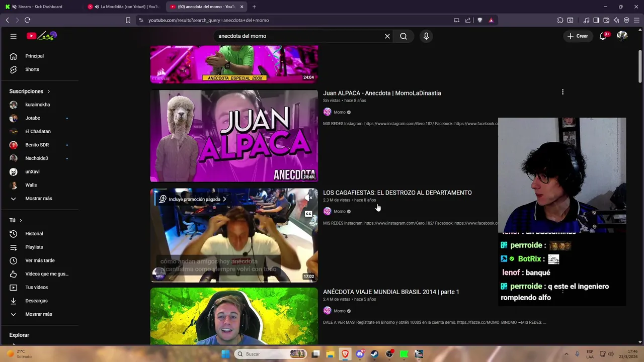The height and width of the screenshot is (362, 644).
Task: Open Kick app from the taskbar
Action: pyautogui.click(x=404, y=354)
